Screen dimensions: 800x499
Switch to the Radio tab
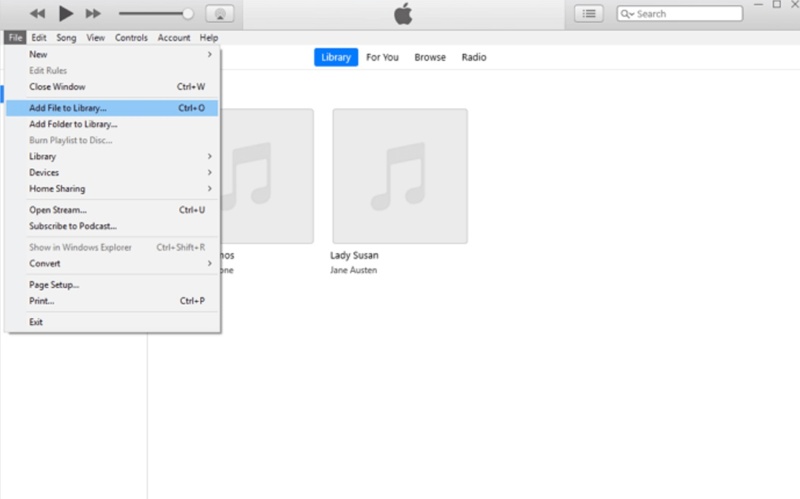tap(474, 57)
